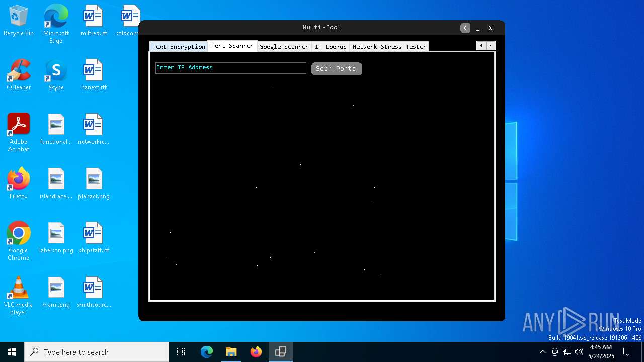Select the Recycle Bin desktop icon

[x=19, y=21]
